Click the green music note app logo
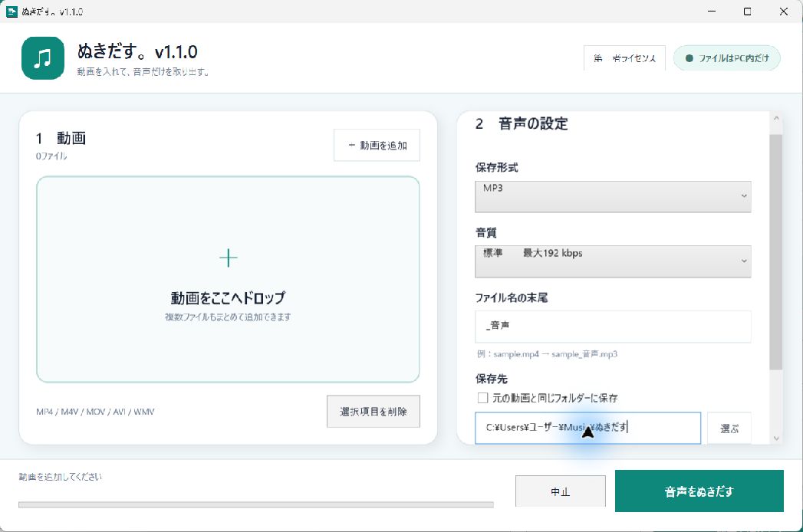803x532 pixels. (x=43, y=57)
